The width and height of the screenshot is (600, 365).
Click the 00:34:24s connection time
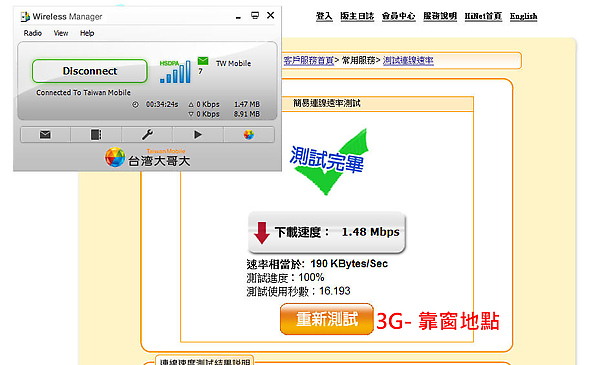pos(162,104)
